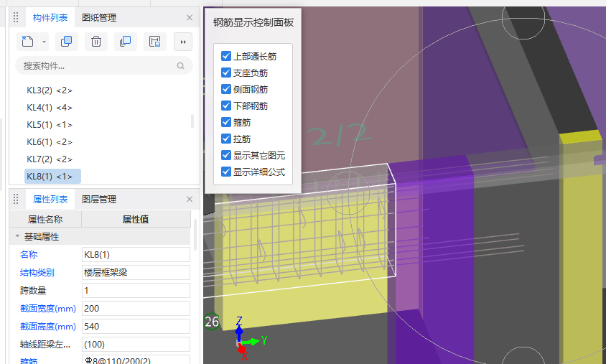This screenshot has height=364, width=606.
Task: Click the 截面宽度 value 200
Action: pyautogui.click(x=136, y=308)
